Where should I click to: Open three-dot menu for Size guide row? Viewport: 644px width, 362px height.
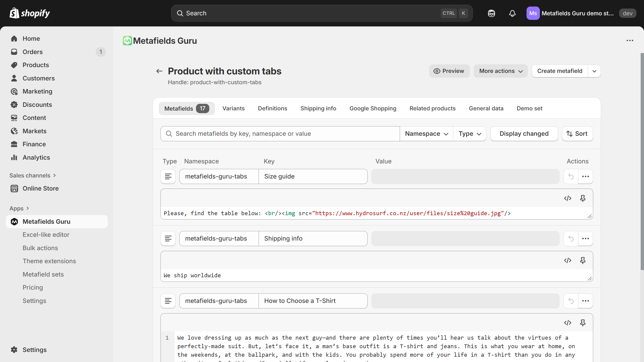tap(585, 176)
